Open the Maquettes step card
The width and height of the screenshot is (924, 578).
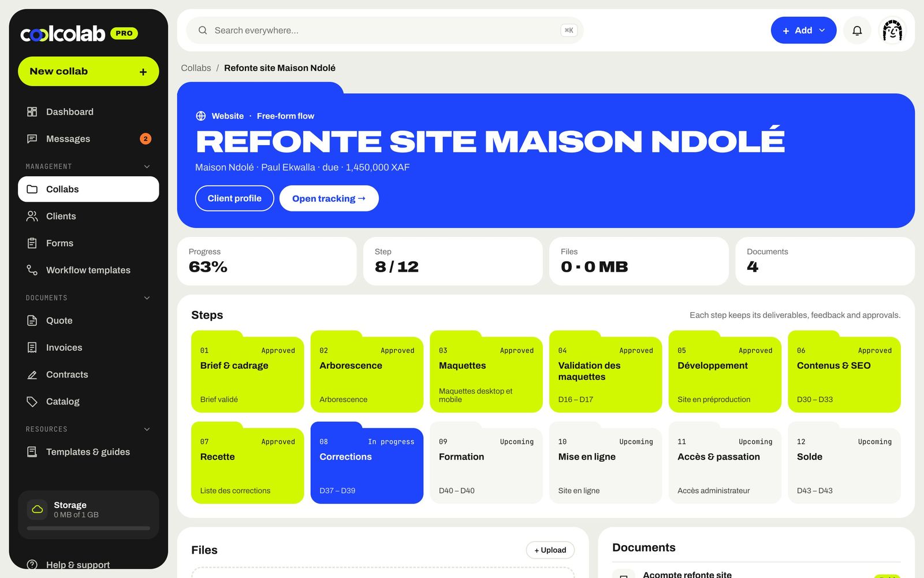tap(486, 372)
